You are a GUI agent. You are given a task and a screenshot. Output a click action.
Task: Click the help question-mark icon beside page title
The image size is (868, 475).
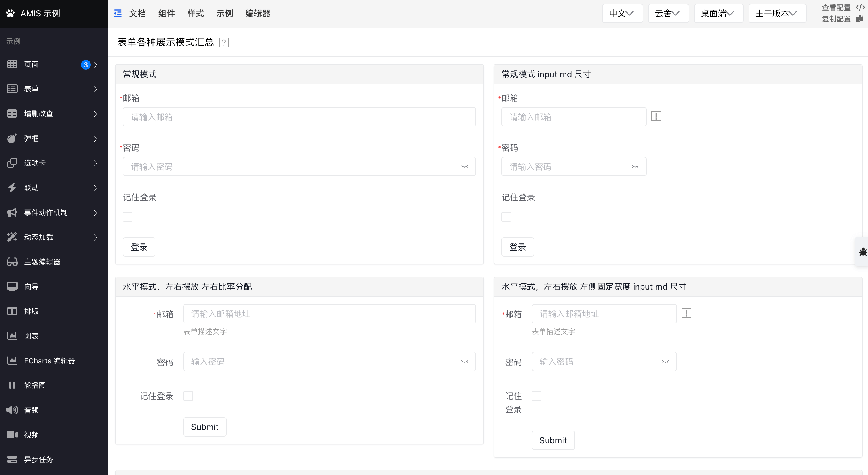[224, 42]
